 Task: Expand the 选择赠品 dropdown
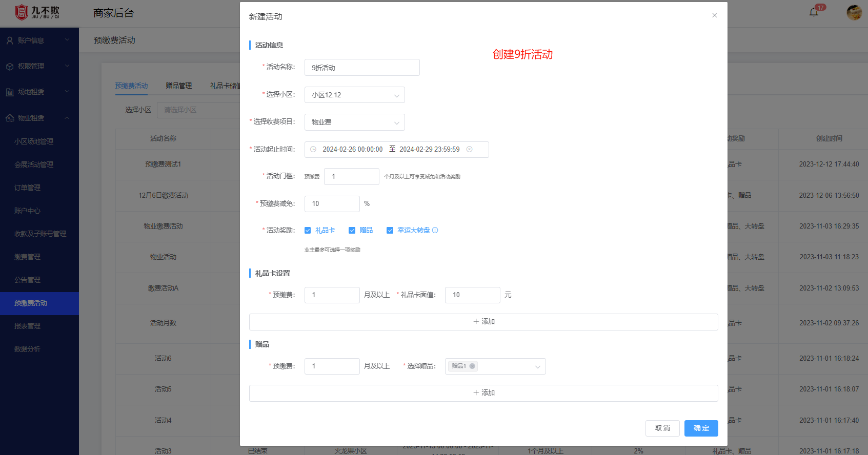click(x=537, y=366)
